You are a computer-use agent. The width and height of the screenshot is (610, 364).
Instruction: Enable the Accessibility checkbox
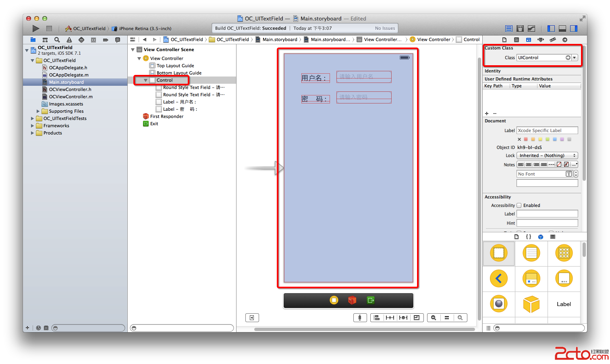coord(519,205)
